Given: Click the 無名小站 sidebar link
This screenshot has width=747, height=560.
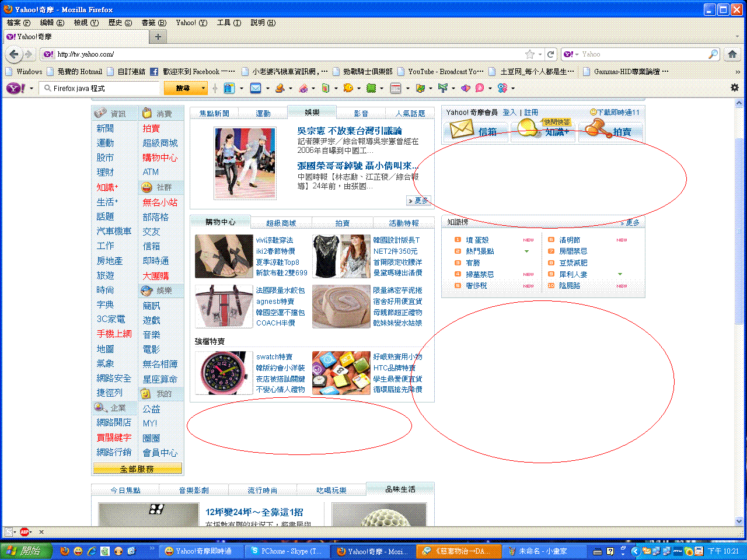Looking at the screenshot, I should [x=160, y=202].
